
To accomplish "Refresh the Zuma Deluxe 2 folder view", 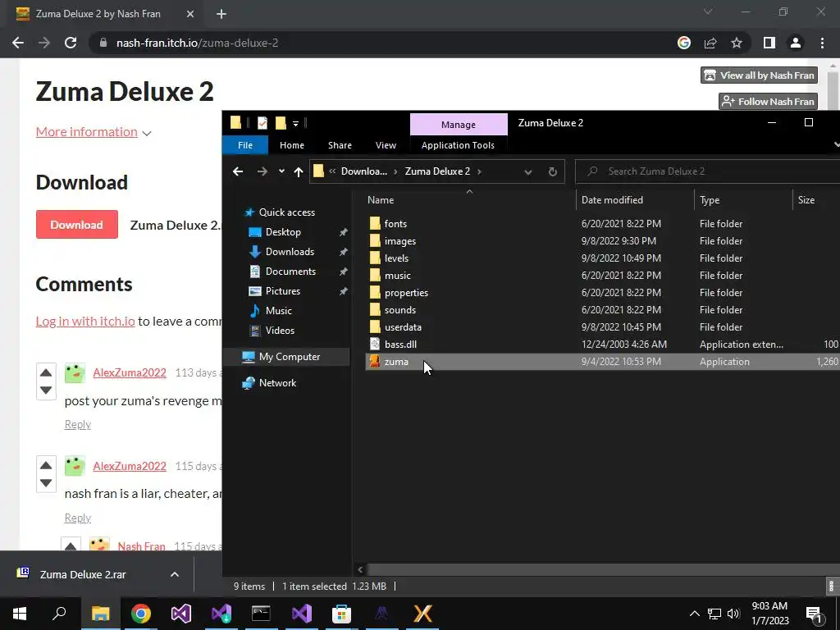I will [552, 171].
